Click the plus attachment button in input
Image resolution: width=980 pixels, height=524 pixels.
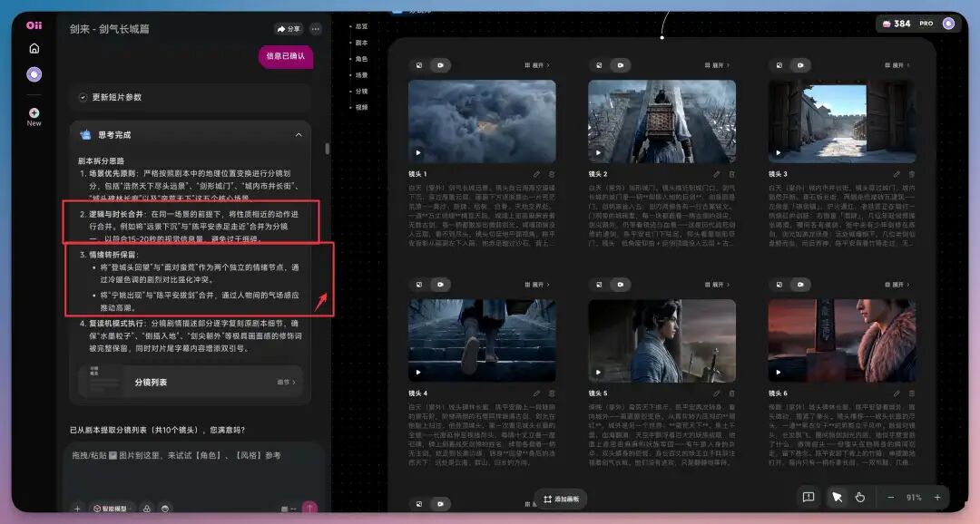pyautogui.click(x=77, y=509)
